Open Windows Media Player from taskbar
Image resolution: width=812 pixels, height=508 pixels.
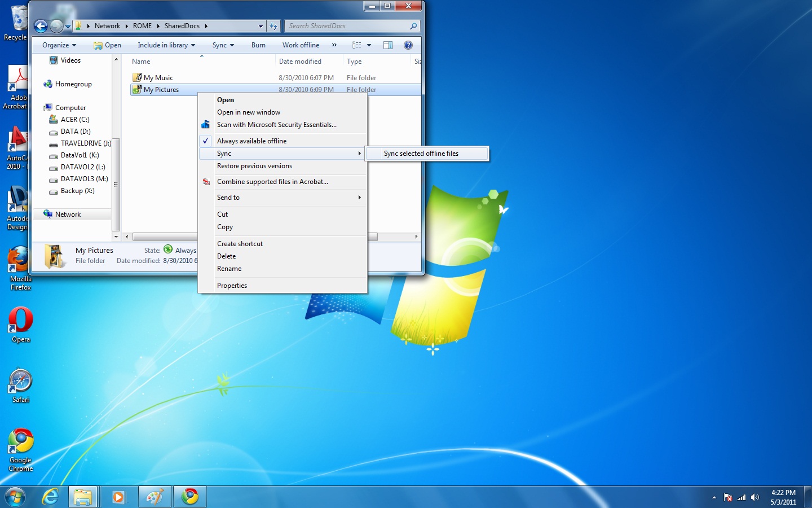click(118, 497)
